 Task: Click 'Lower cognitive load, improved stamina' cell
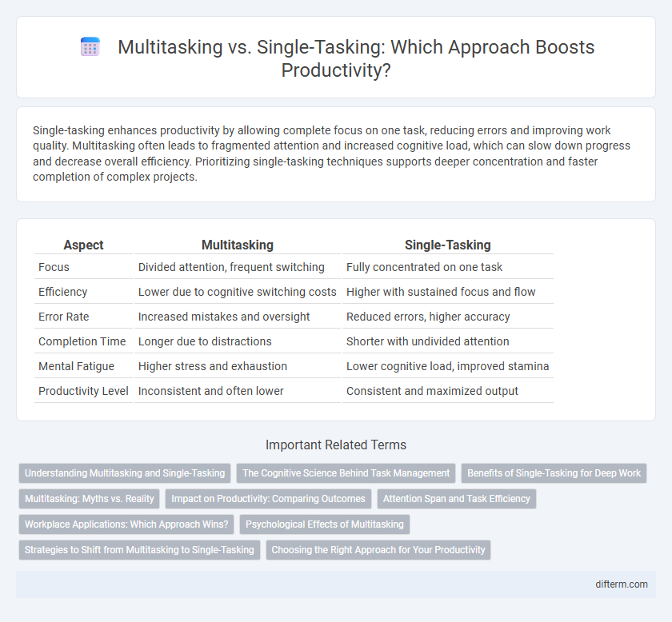tap(448, 366)
